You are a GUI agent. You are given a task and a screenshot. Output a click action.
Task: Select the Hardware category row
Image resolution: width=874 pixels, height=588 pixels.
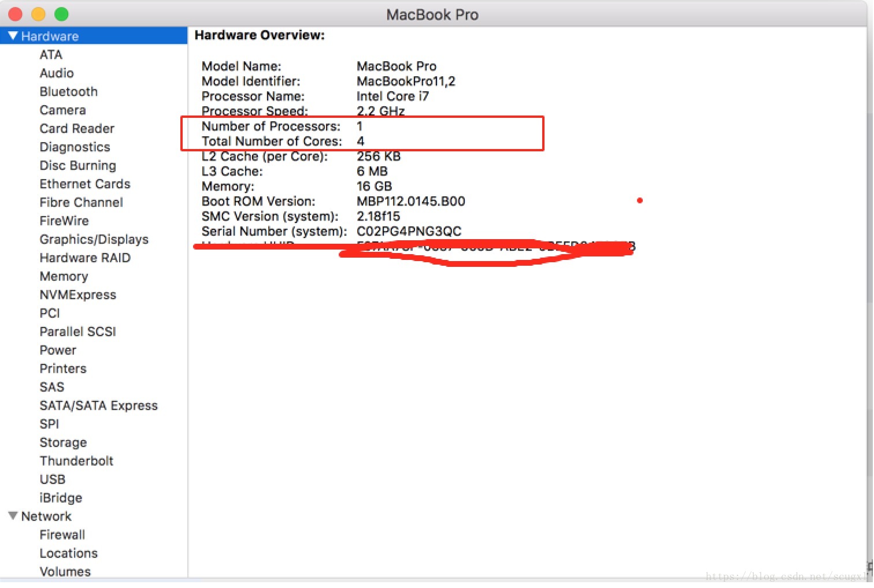[x=94, y=36]
